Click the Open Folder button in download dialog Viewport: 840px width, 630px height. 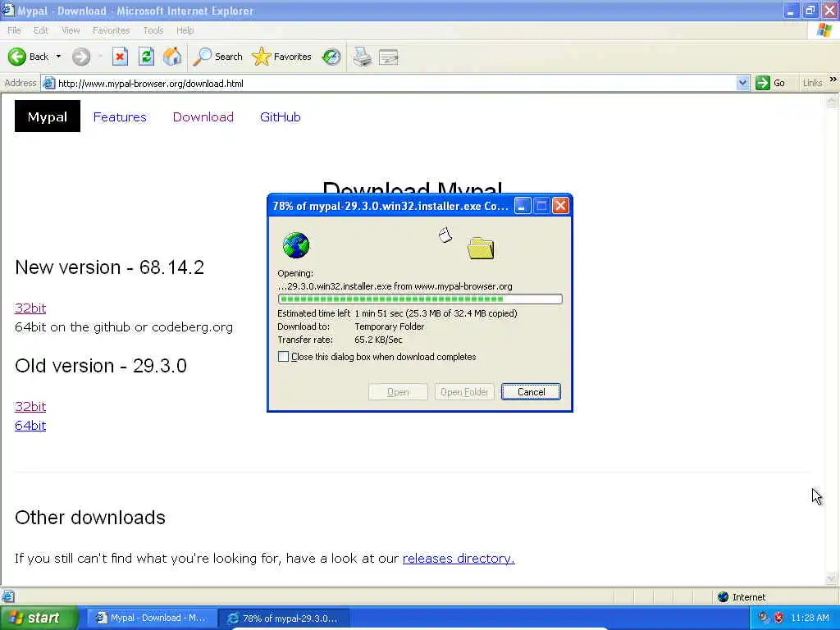(x=464, y=391)
